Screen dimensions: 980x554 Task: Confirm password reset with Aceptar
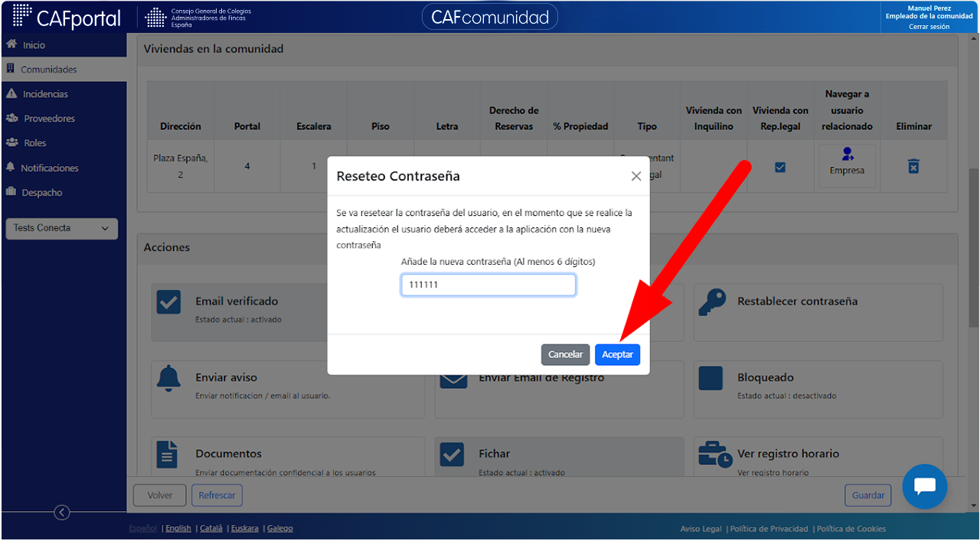(x=617, y=354)
